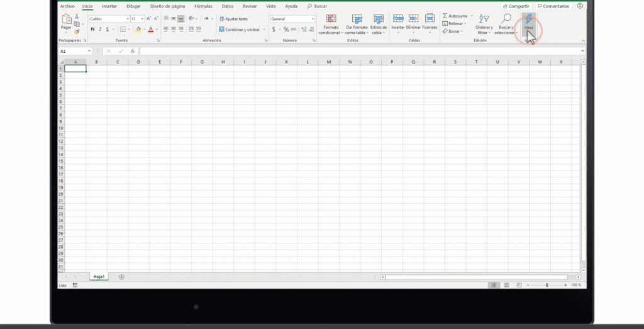644x329 pixels.
Task: Open the Diseño de página tab
Action: click(167, 6)
